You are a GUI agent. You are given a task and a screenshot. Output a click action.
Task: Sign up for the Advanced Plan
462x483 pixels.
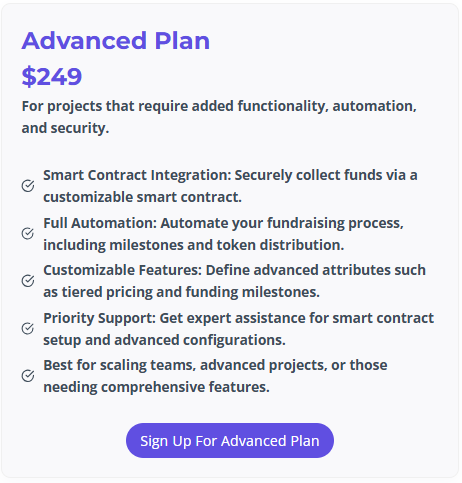click(230, 441)
